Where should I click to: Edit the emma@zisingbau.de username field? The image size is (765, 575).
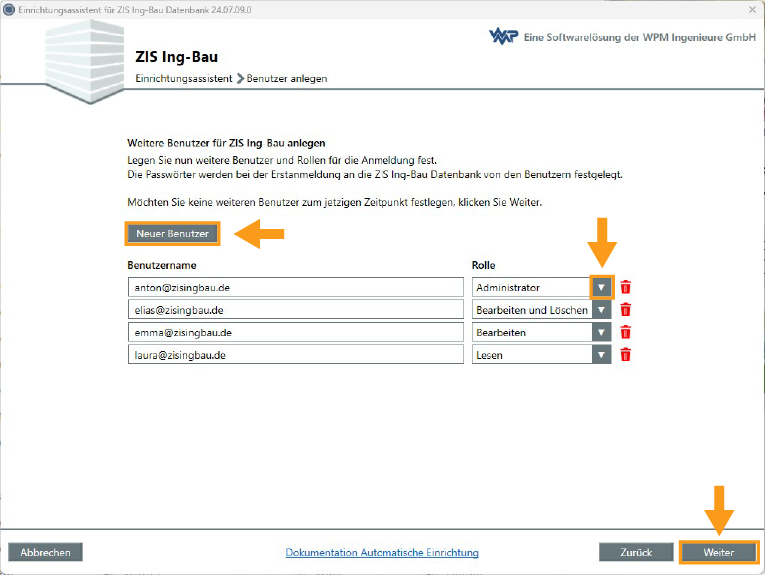pyautogui.click(x=296, y=332)
